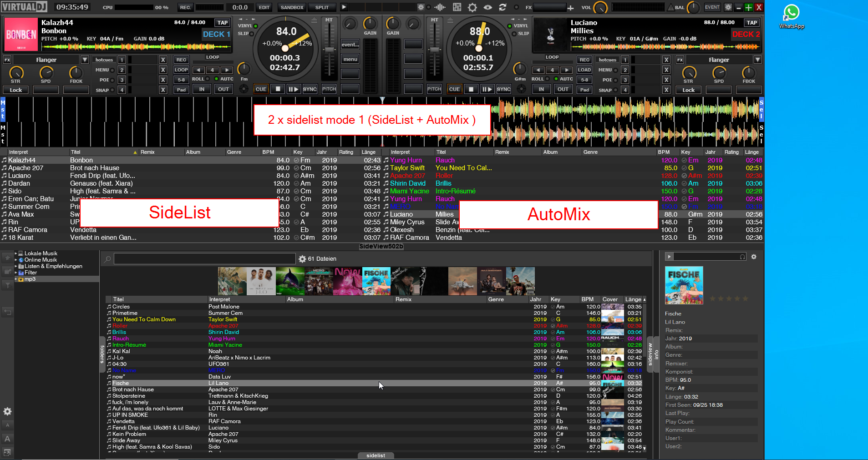Click the Deck 1 key lock crosshair icon
This screenshot has height=460, width=868.
244,89
